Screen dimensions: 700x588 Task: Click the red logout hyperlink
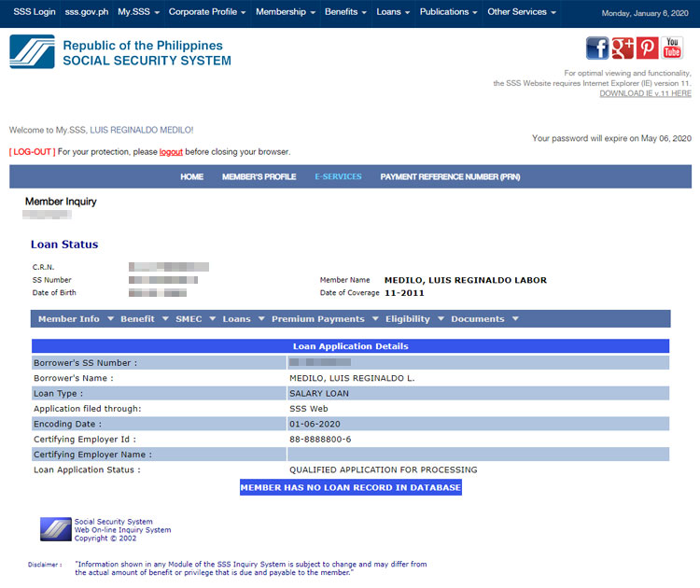pyautogui.click(x=171, y=152)
